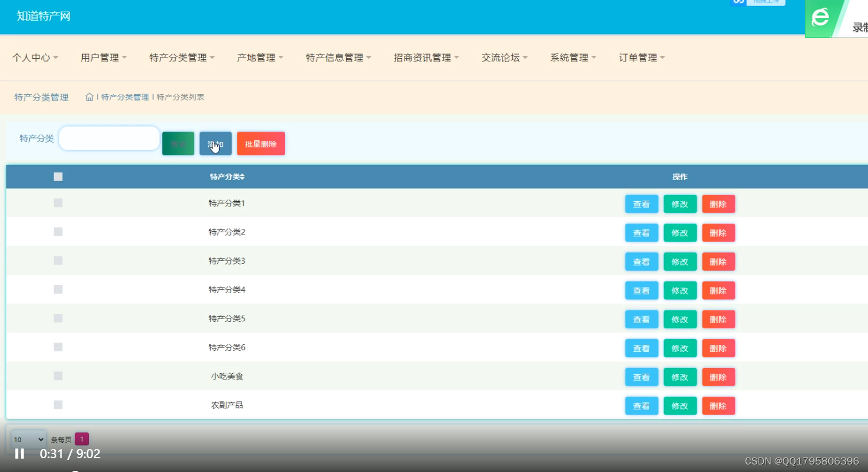The image size is (868, 472).
Task: Expand the 交流论坛 menu
Action: pos(504,57)
